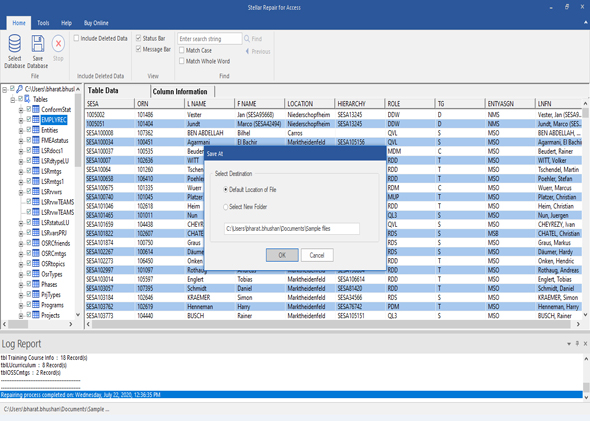The height and width of the screenshot is (421, 590).
Task: Click the Tables folder icon in tree
Action: (27, 99)
